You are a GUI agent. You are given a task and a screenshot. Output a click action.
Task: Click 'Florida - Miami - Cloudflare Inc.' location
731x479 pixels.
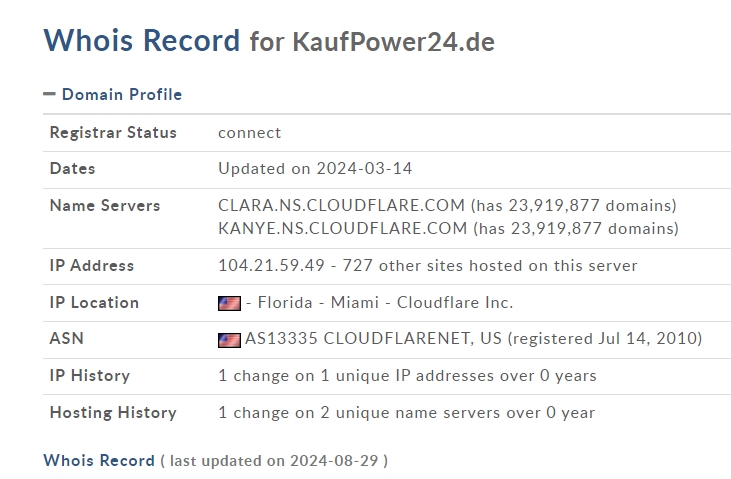pos(385,303)
